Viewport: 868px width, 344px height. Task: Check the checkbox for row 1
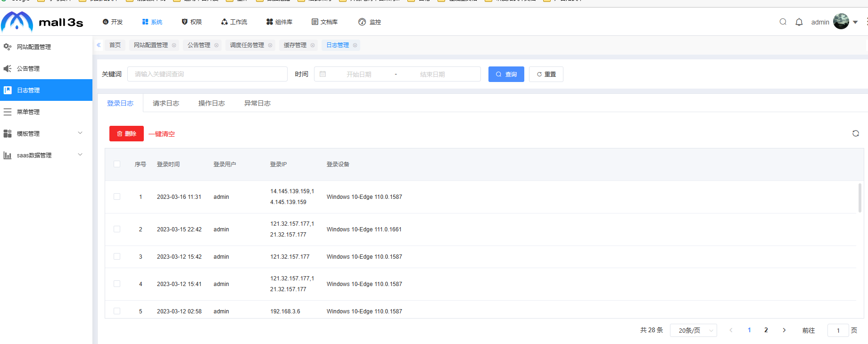click(x=117, y=197)
